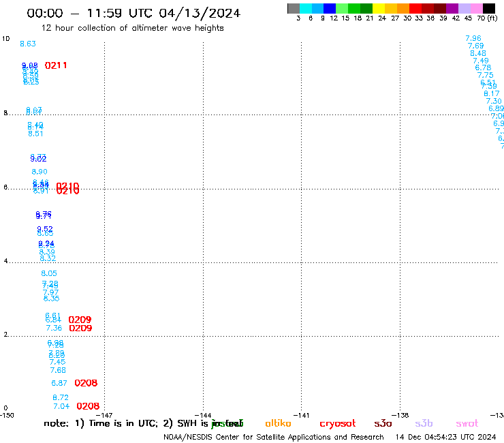Click the wave height value 7.69
Viewport: 504px width, 443px height.
[x=475, y=46]
